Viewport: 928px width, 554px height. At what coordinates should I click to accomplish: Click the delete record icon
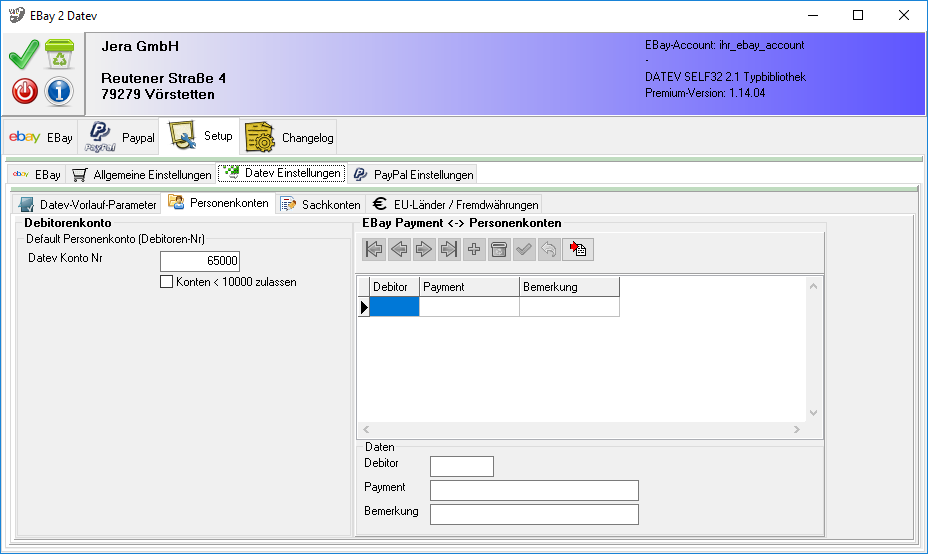pyautogui.click(x=499, y=249)
